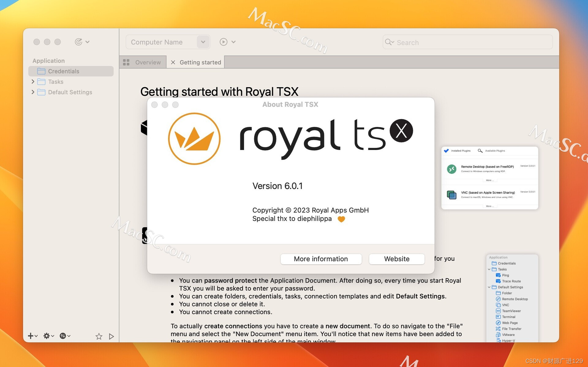Open the gear actions menu
This screenshot has width=588, height=367.
(48, 336)
